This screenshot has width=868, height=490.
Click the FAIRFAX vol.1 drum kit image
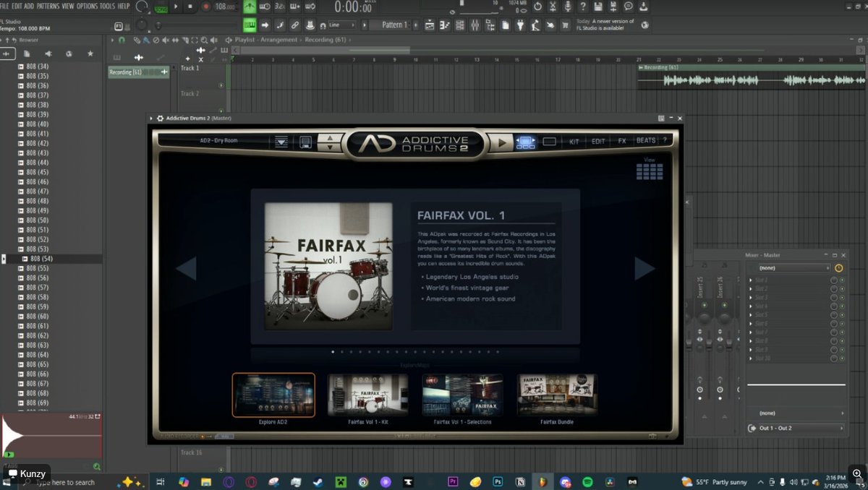328,266
